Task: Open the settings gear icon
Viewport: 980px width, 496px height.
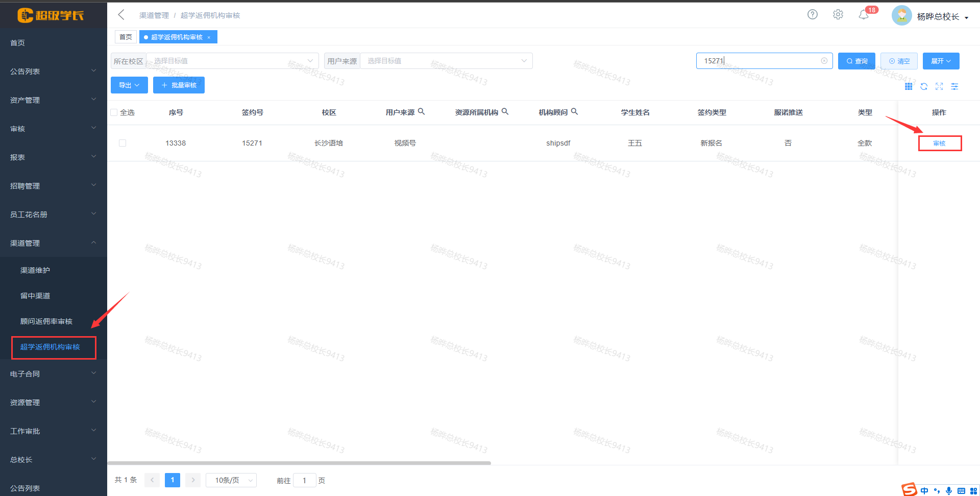Action: pyautogui.click(x=838, y=15)
